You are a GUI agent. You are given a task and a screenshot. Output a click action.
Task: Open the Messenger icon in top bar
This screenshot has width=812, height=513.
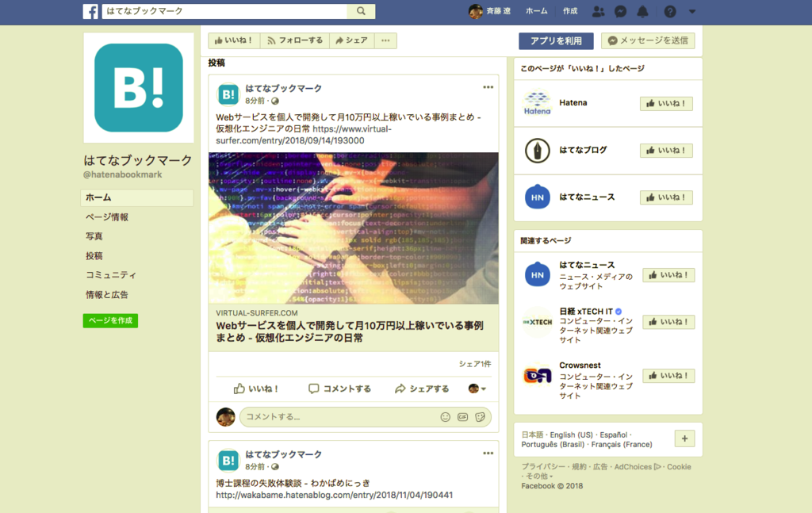point(620,11)
